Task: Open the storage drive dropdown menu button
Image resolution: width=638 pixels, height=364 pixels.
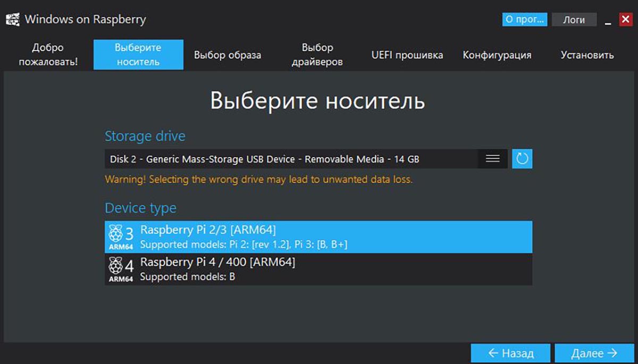Action: point(493,158)
